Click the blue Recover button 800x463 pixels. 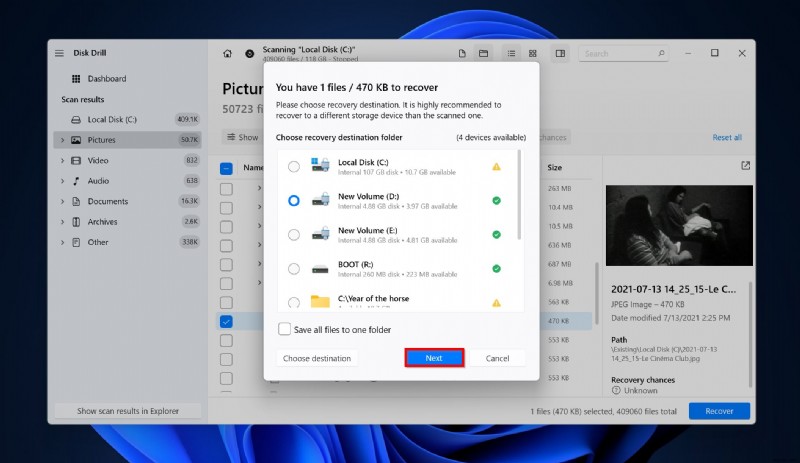719,411
